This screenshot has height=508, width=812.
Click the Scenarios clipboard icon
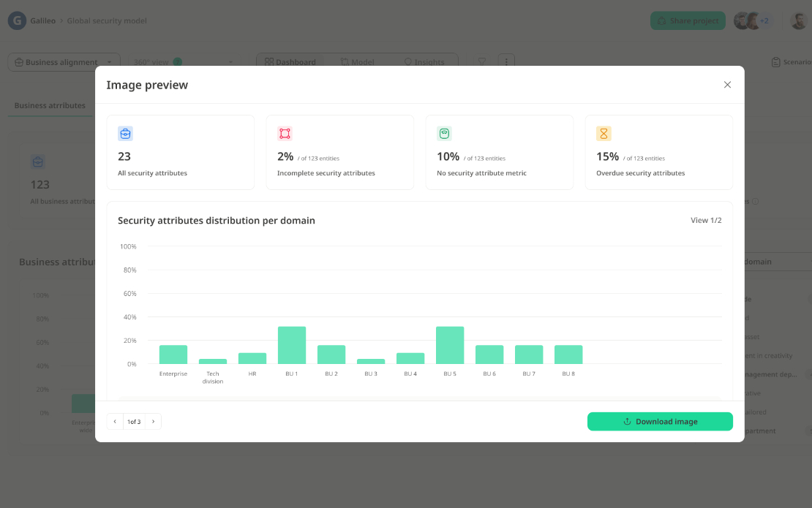(775, 62)
